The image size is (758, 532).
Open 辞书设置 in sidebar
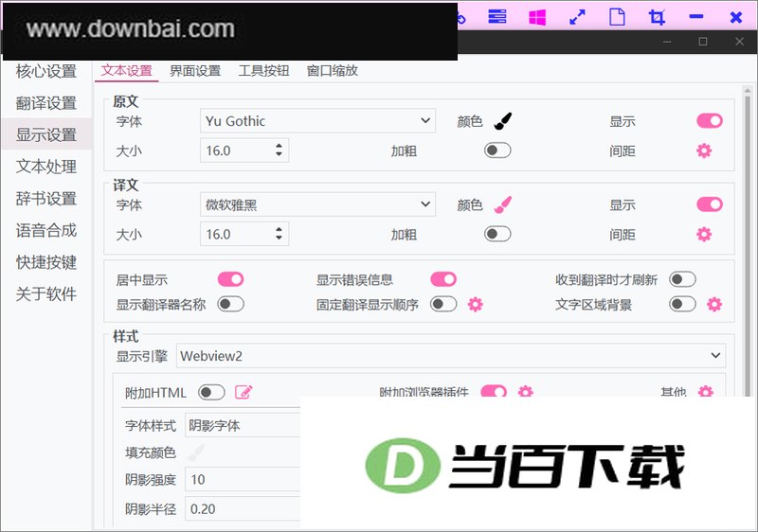(x=45, y=199)
